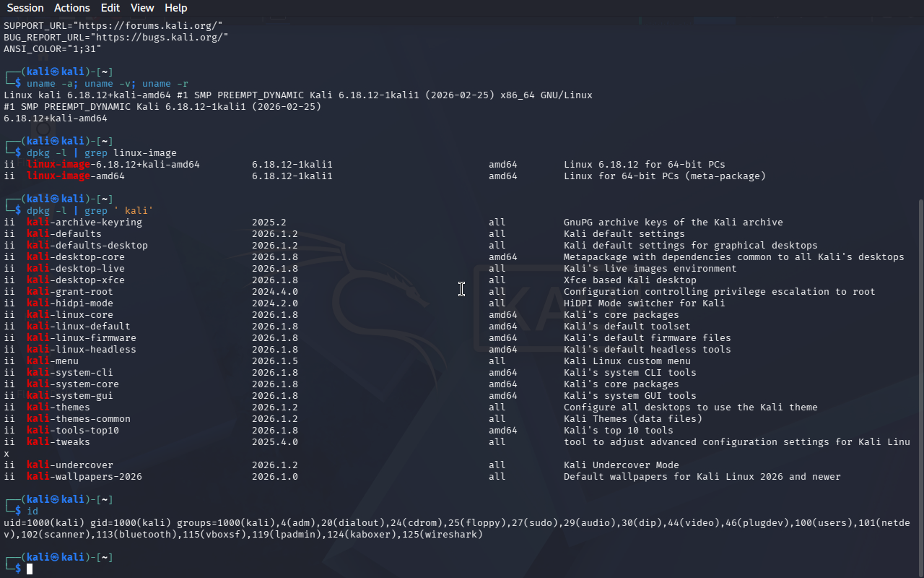Click the kali-wallpapers-2026 package name

tap(84, 476)
